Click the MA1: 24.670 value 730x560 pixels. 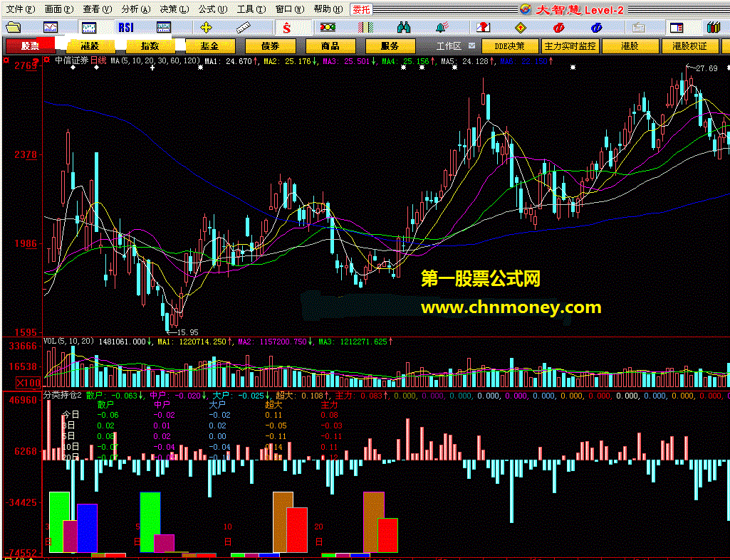pyautogui.click(x=231, y=61)
